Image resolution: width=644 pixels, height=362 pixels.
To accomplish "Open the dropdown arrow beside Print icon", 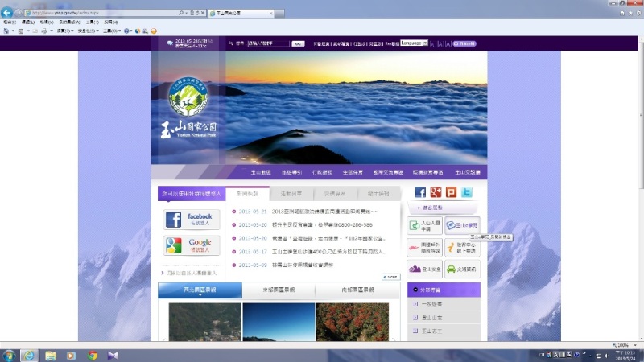I will point(52,31).
